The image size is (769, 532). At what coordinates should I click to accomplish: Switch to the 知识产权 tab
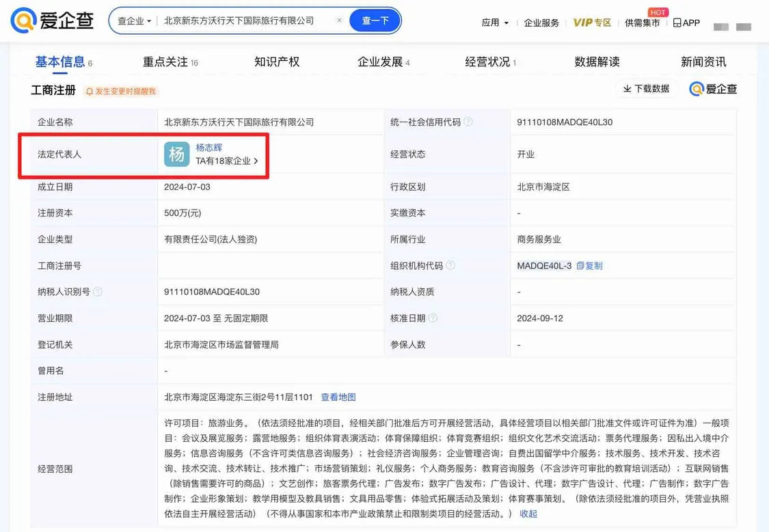277,61
